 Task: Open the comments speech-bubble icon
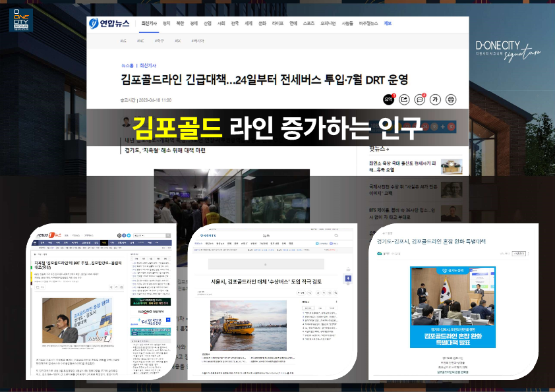click(x=420, y=99)
